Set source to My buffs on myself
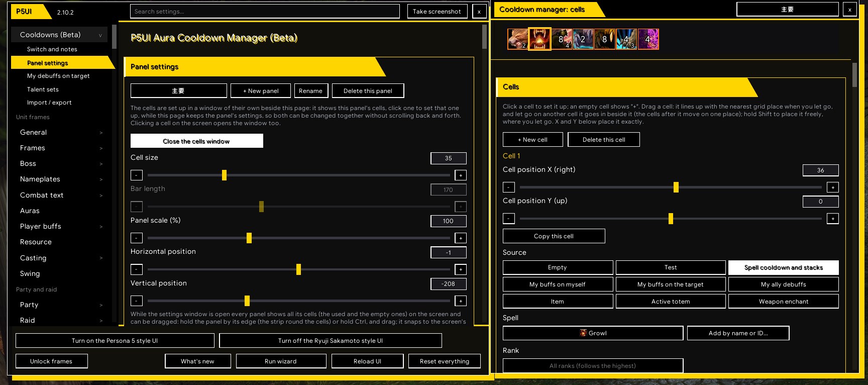 [x=558, y=284]
